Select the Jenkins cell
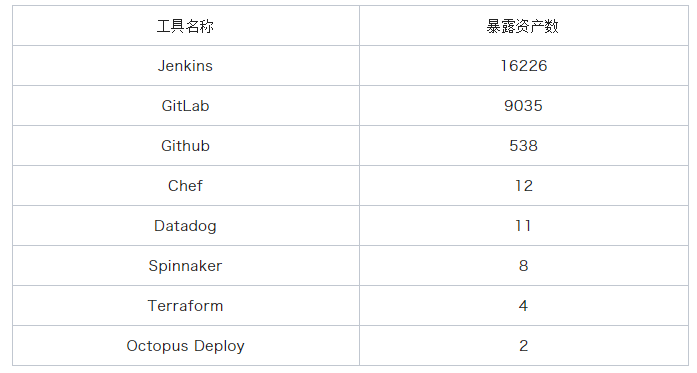Image resolution: width=697 pixels, height=373 pixels. coord(185,66)
